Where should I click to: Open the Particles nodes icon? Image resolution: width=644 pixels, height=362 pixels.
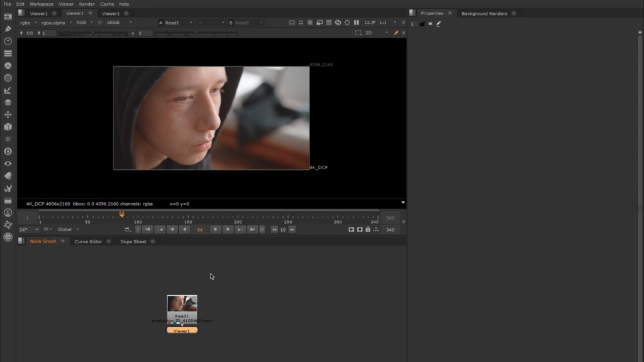tap(8, 139)
